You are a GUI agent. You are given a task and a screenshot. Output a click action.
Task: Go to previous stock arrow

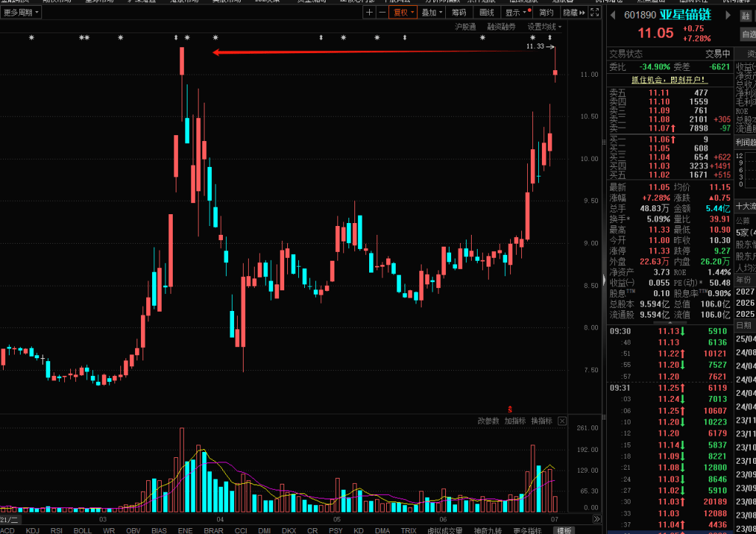click(x=613, y=16)
